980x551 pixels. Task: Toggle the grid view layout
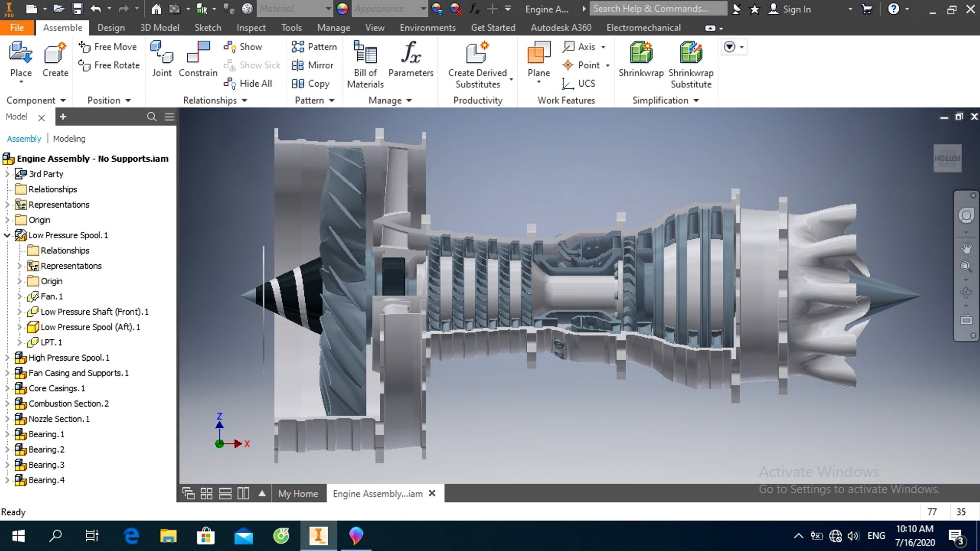(x=206, y=493)
